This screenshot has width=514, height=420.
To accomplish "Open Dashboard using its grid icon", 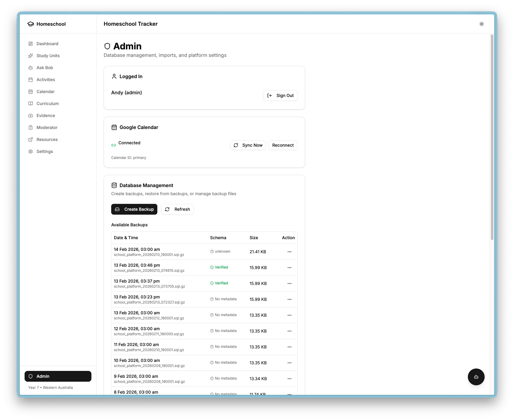I will [x=31, y=44].
